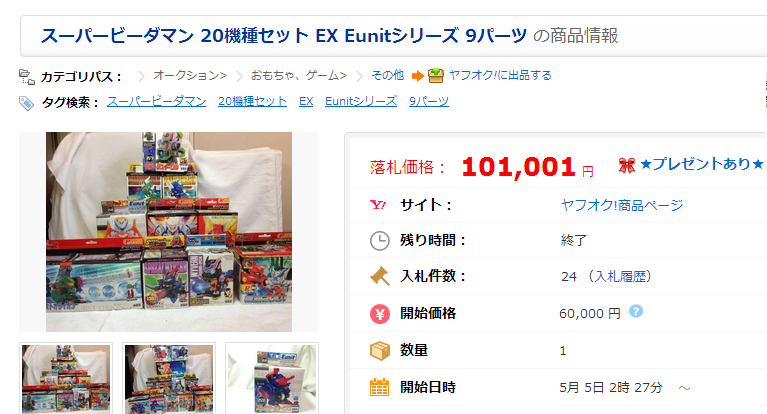Open the オークション category breadcrumb
Image resolution: width=767 pixels, height=414 pixels.
190,75
